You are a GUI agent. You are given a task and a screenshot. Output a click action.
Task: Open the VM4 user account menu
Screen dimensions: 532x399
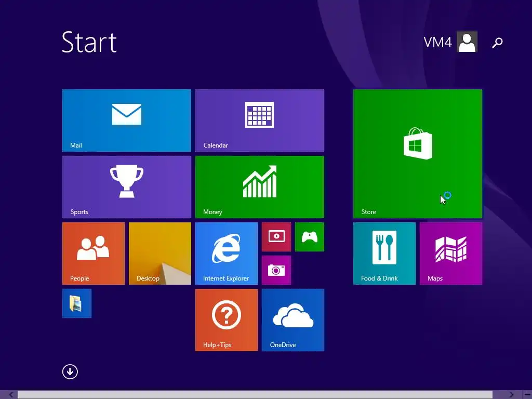click(x=450, y=42)
